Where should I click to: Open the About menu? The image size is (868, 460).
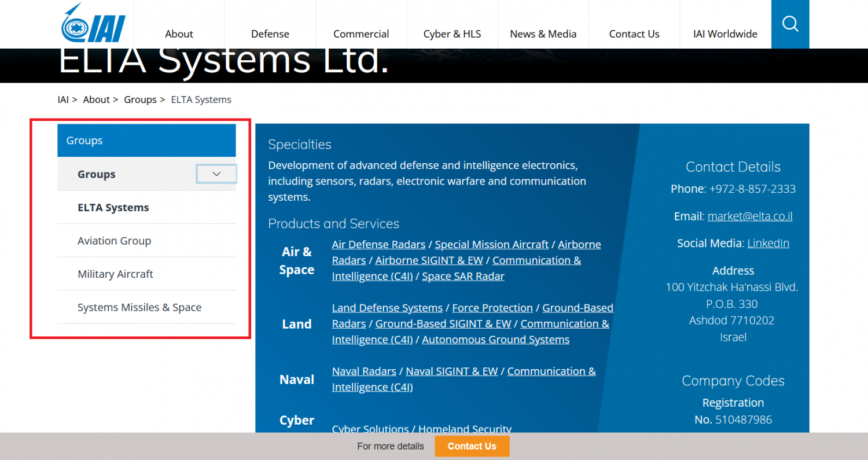179,34
